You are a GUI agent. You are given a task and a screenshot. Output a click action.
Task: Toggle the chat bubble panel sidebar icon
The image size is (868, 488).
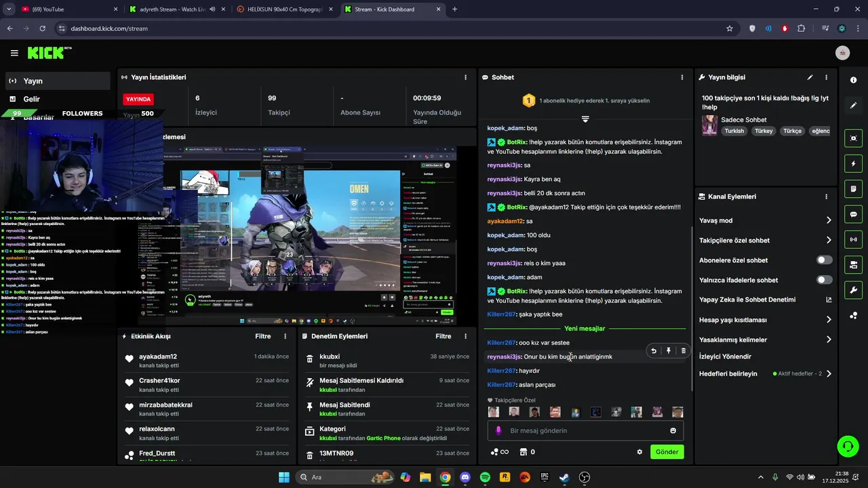point(853,214)
